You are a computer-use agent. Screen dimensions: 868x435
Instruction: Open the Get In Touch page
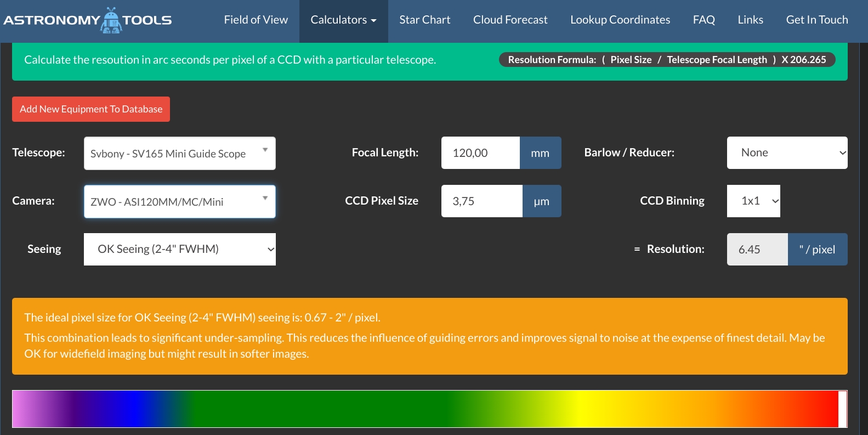pos(816,20)
